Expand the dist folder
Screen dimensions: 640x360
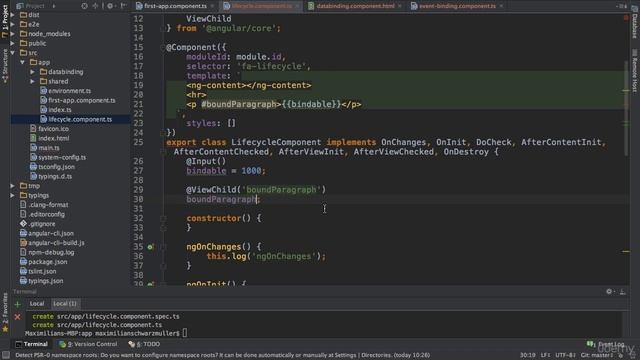[13, 15]
